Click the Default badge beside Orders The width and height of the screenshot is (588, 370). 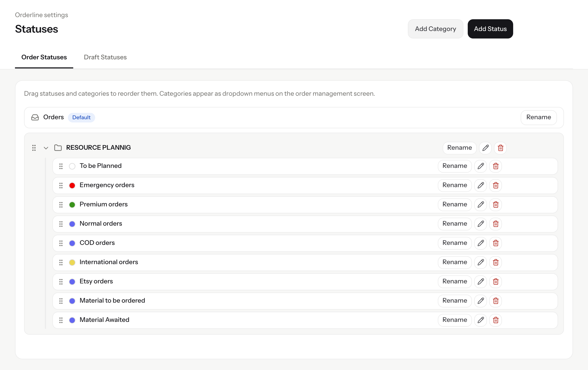[81, 118]
